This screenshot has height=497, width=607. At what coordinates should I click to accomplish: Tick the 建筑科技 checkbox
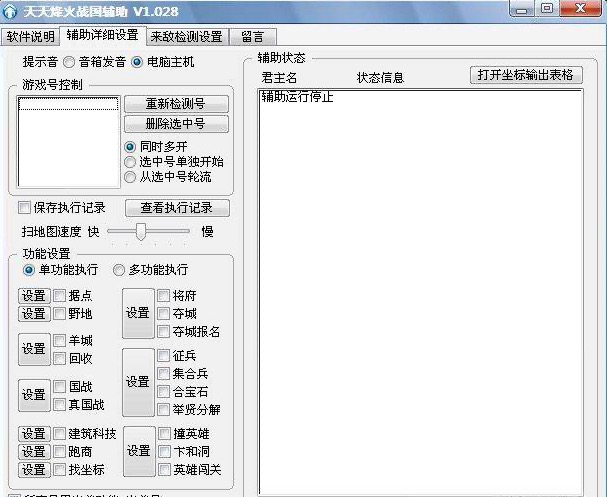click(59, 434)
